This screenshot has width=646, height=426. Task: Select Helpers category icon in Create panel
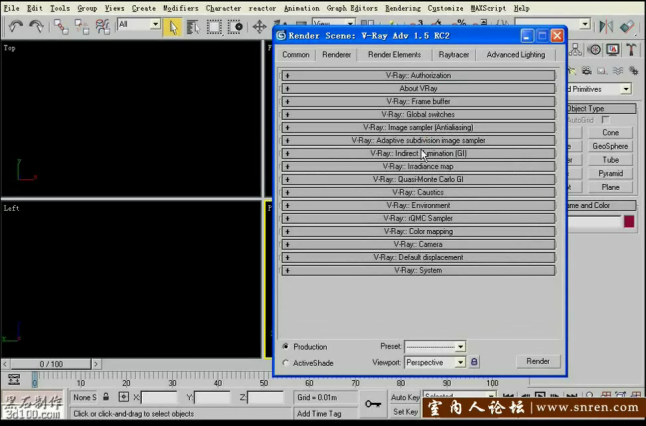(x=602, y=71)
